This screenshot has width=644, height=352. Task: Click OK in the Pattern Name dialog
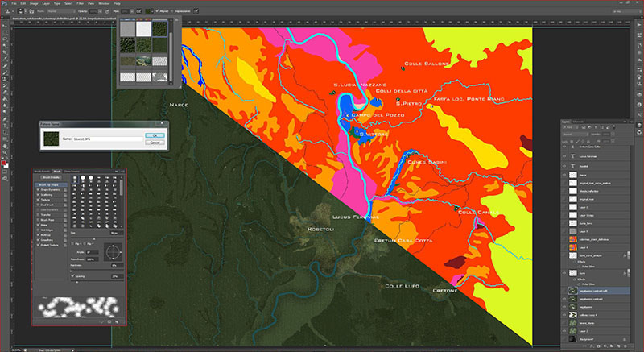154,135
